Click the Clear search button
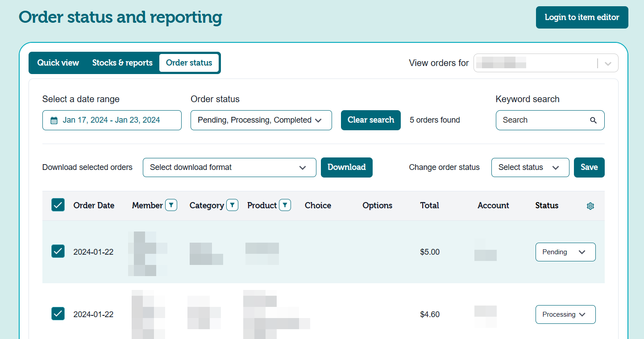Viewport: 644px width, 339px height. [371, 120]
